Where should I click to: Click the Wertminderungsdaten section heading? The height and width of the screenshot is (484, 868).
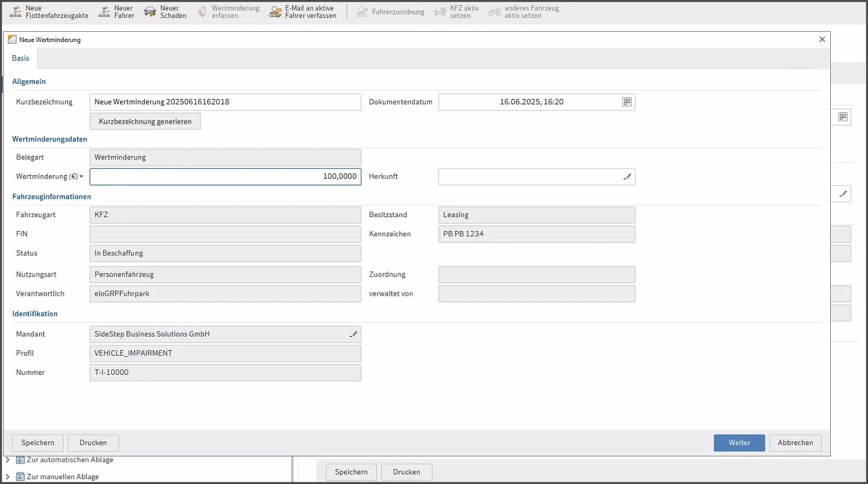click(x=50, y=139)
